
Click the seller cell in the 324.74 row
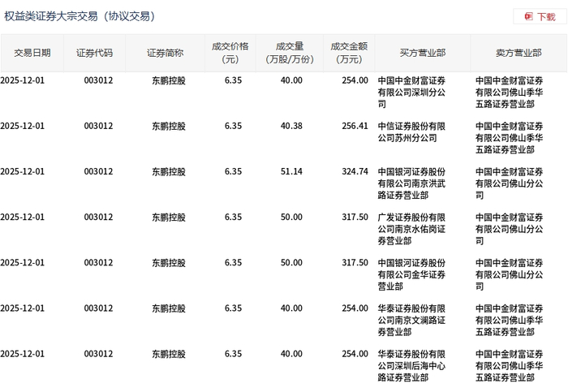(x=510, y=183)
